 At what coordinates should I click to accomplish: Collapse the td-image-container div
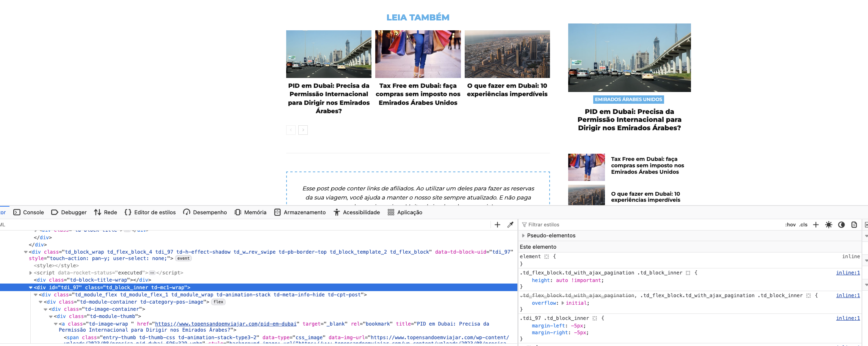click(45, 309)
